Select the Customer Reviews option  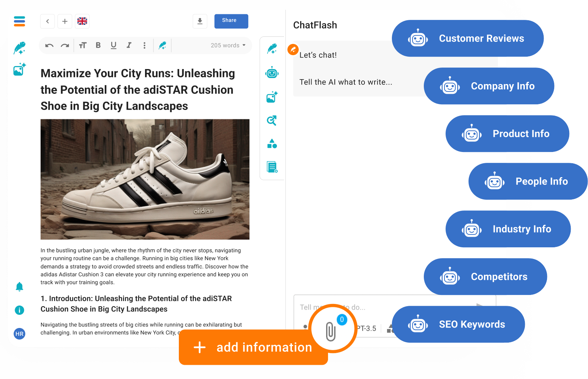coord(467,38)
